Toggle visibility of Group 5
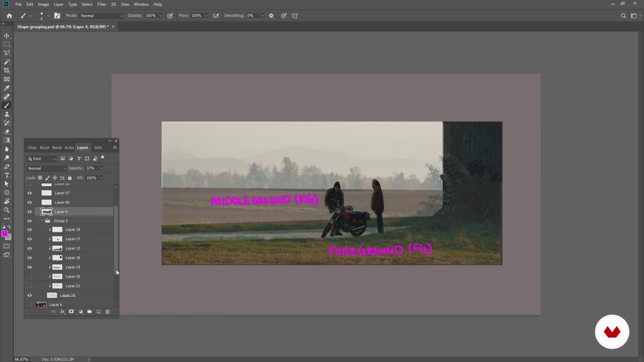Screen dimensions: 644x362 pyautogui.click(x=30, y=221)
